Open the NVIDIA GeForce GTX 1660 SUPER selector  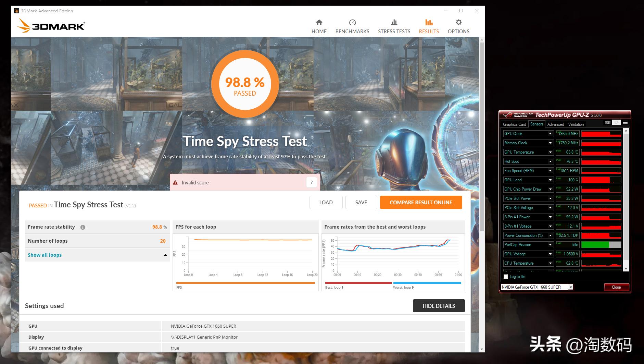pyautogui.click(x=537, y=287)
